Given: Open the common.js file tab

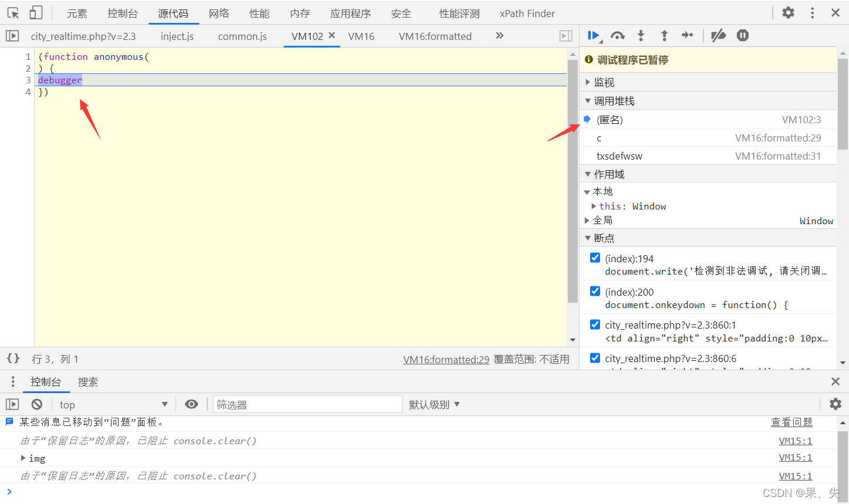Looking at the screenshot, I should [x=242, y=36].
